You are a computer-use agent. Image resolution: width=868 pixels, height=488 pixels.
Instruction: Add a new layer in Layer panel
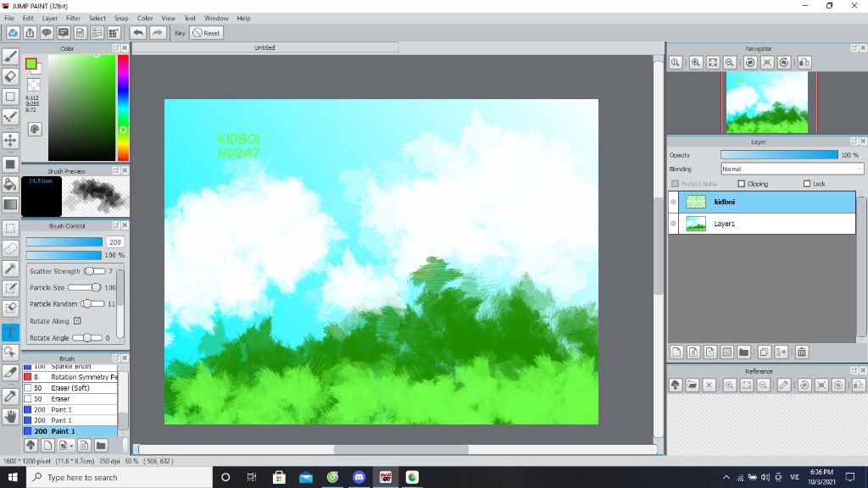(676, 352)
